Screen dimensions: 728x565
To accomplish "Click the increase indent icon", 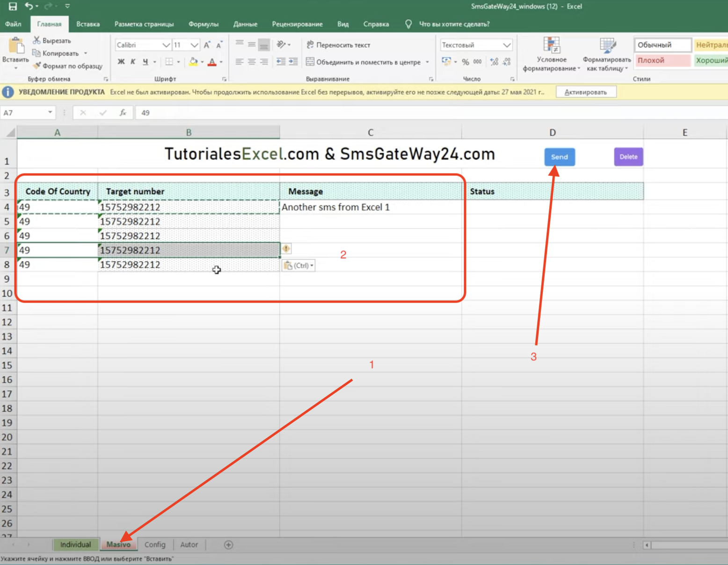I will [x=293, y=62].
